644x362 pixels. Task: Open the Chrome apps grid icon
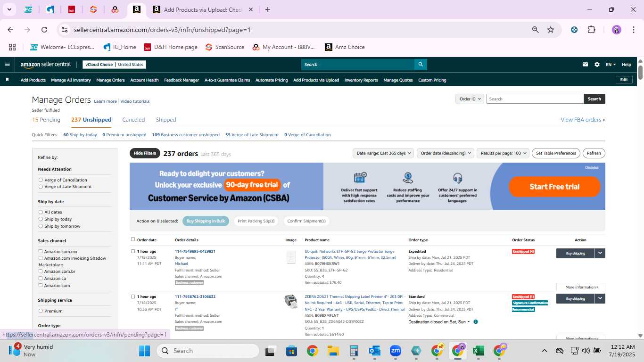click(x=12, y=47)
